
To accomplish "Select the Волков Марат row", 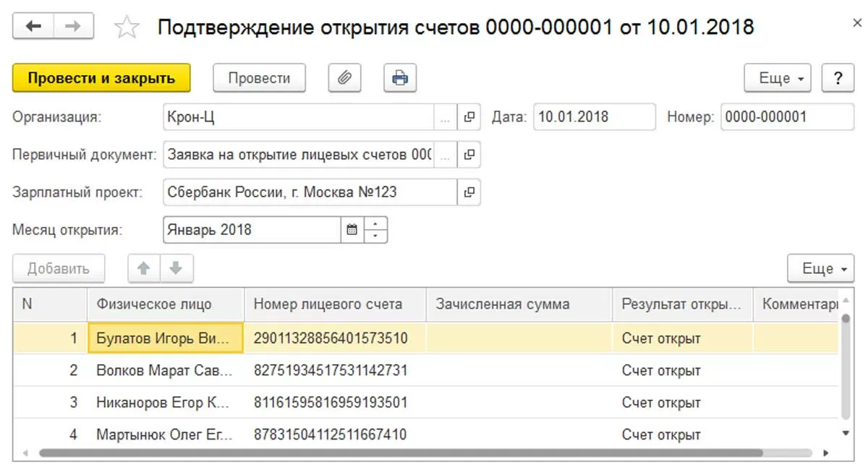I will (x=164, y=371).
